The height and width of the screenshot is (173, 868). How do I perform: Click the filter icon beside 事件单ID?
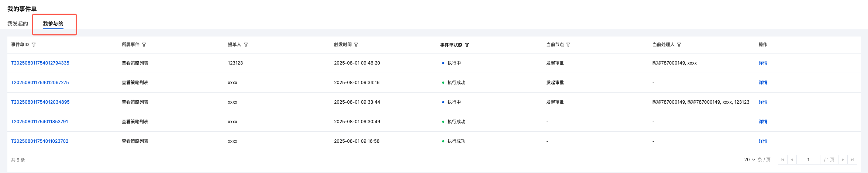click(34, 45)
